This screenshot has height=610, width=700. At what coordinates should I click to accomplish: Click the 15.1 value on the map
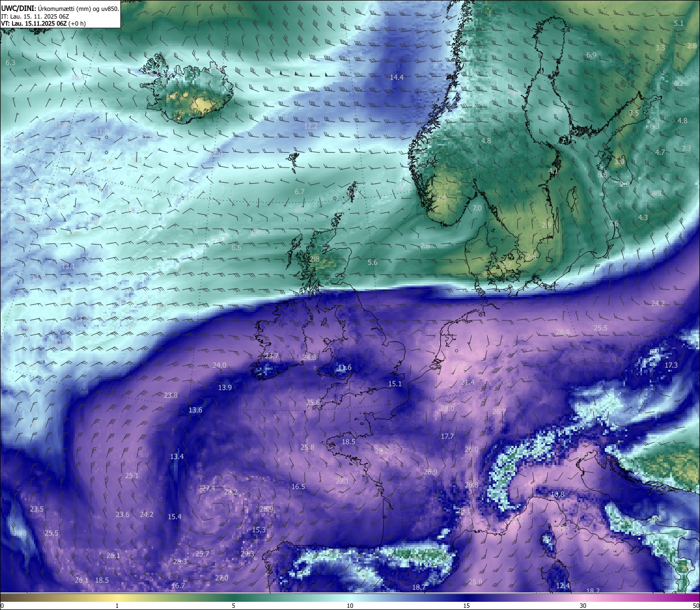tap(395, 384)
